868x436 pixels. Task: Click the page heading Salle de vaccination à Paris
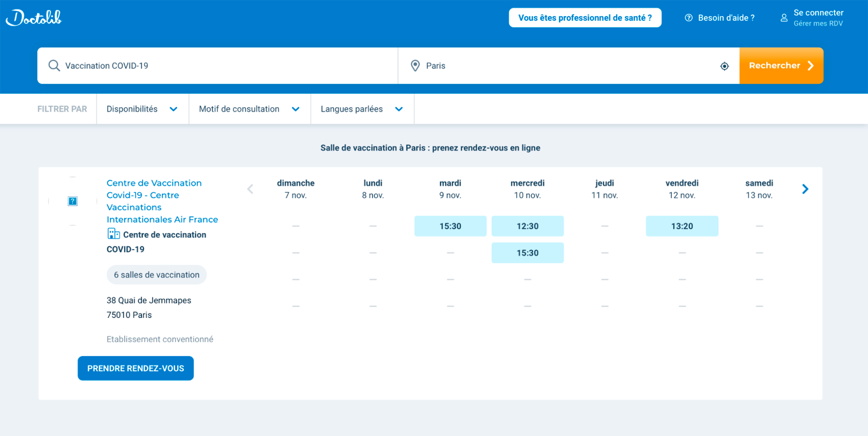tap(430, 148)
